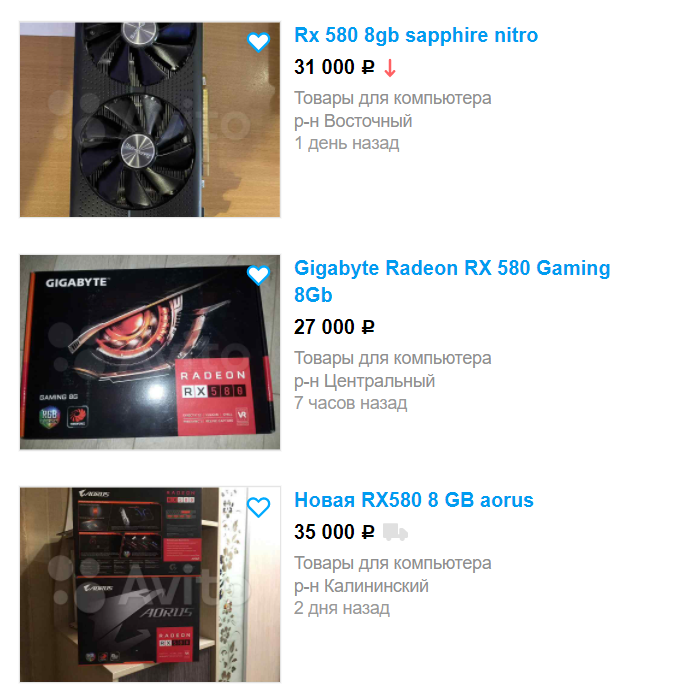Click the 2 дня назад timestamp
This screenshot has width=696, height=696.
342,608
